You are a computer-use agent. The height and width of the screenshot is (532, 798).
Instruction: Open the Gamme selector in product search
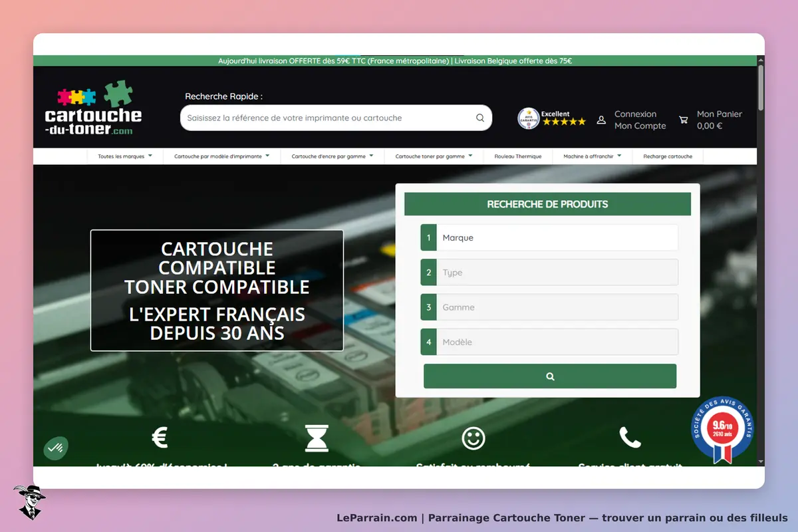click(549, 307)
